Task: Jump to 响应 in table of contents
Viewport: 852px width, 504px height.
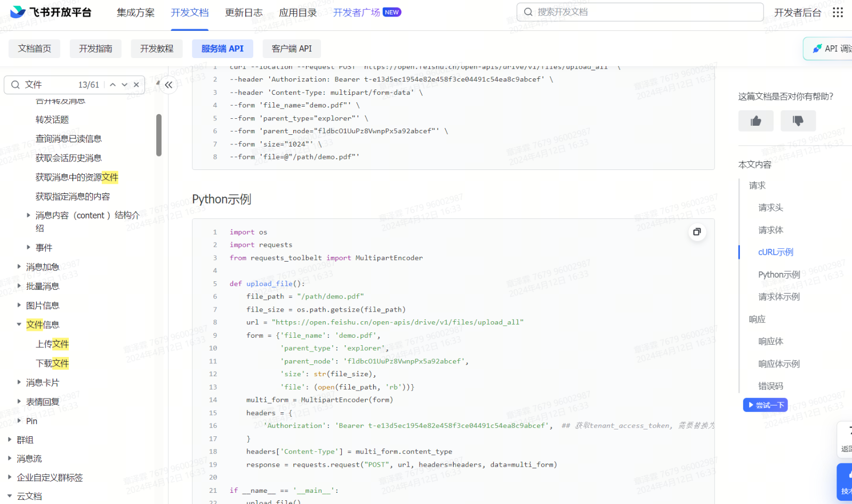Action: pyautogui.click(x=757, y=319)
